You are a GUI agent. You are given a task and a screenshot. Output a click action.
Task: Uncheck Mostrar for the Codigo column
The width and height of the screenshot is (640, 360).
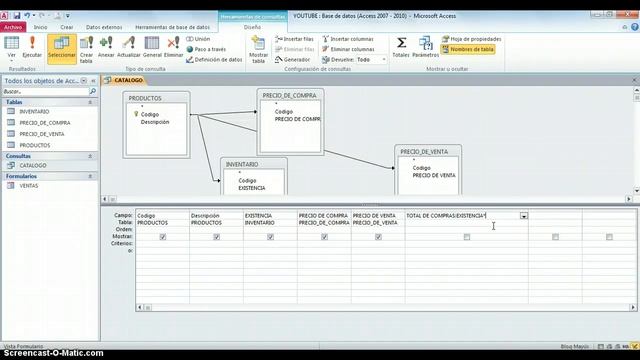click(x=163, y=237)
